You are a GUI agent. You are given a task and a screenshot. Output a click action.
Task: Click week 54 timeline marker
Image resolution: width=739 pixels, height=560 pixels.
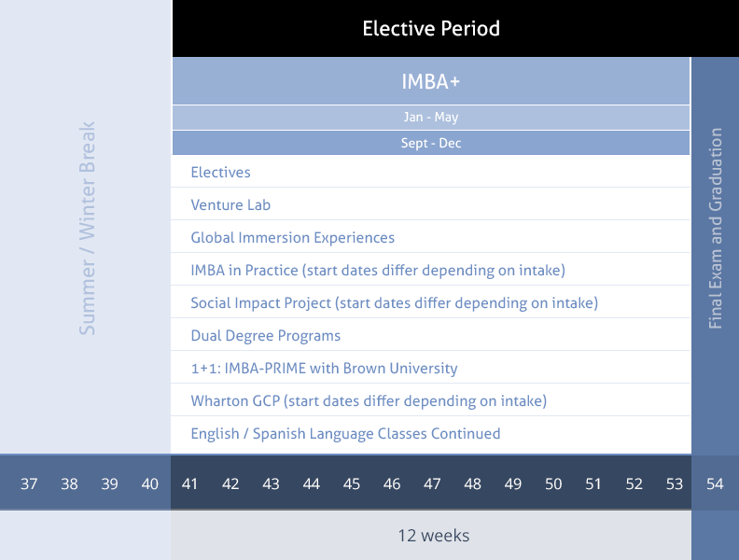(715, 483)
